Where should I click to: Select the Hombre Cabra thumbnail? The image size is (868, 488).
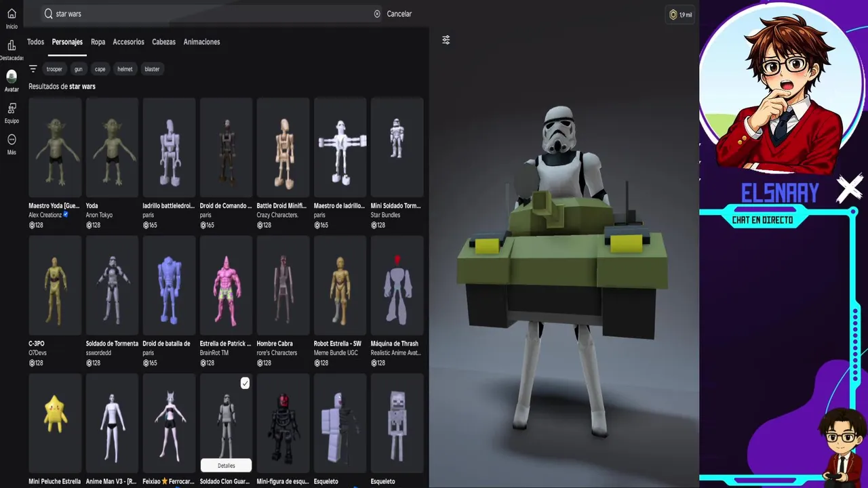pyautogui.click(x=283, y=286)
